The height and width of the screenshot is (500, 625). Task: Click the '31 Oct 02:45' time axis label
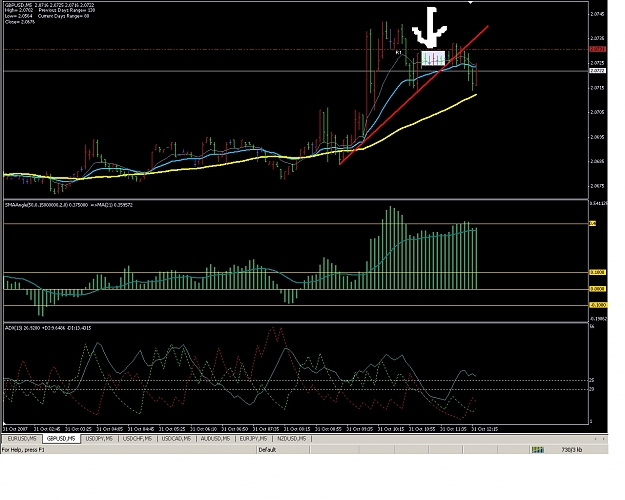click(x=47, y=429)
